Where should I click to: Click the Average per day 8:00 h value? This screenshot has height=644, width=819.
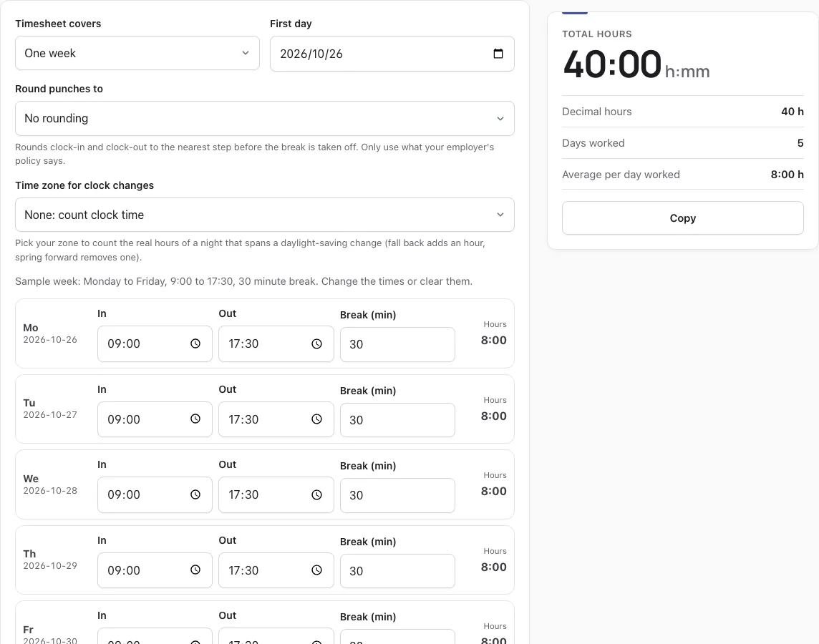pos(787,175)
